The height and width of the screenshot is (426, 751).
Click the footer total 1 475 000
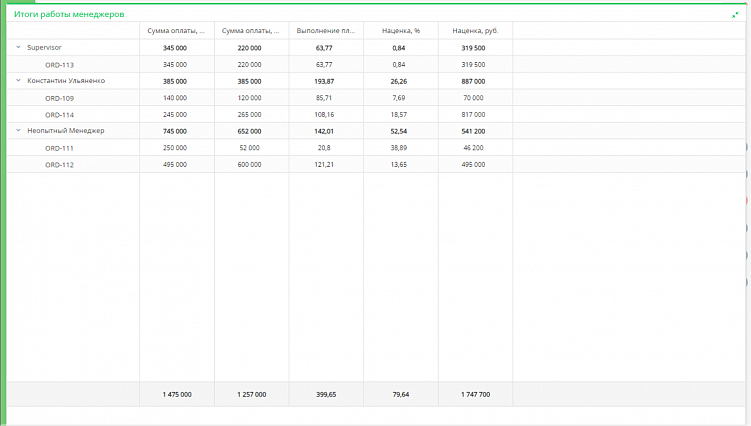click(176, 394)
